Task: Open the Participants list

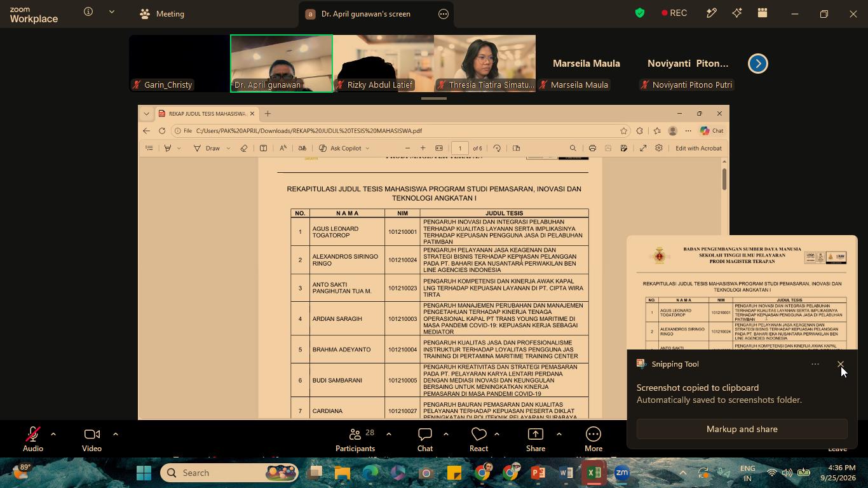Action: click(355, 440)
